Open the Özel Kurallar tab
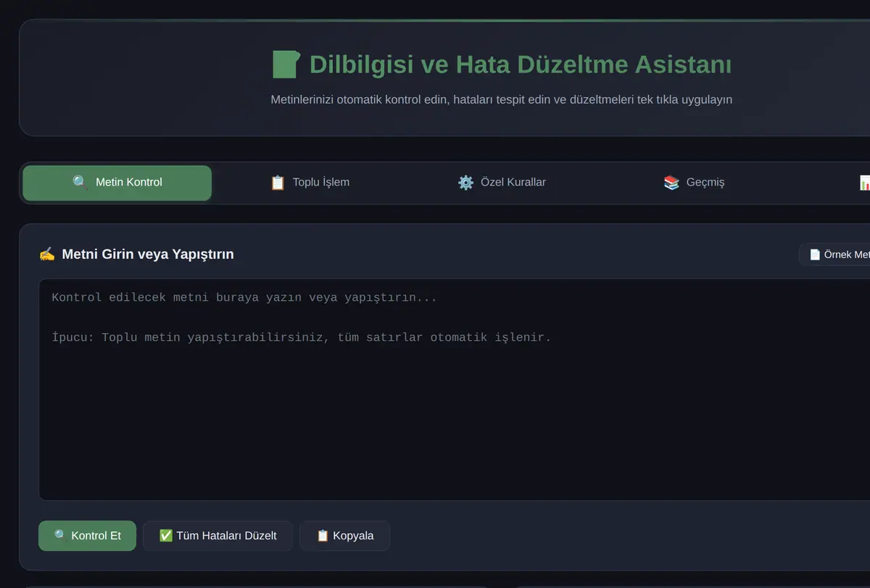870x588 pixels. tap(502, 183)
